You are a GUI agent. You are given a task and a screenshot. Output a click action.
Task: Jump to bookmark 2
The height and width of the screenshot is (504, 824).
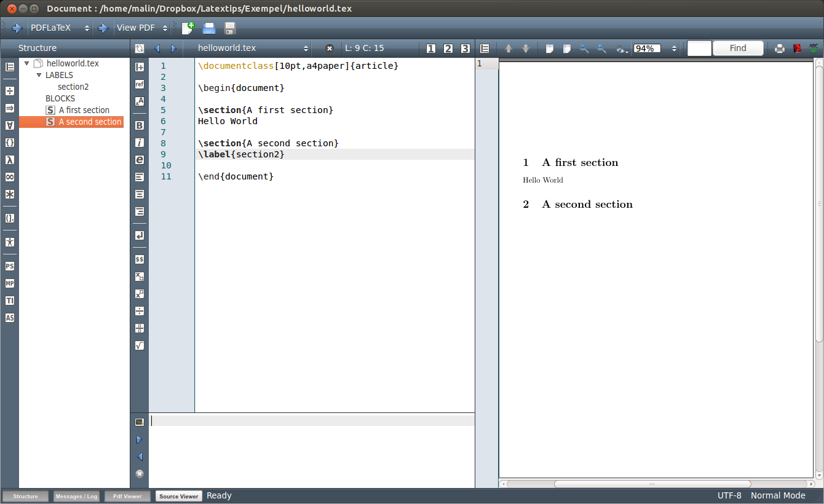(x=448, y=49)
